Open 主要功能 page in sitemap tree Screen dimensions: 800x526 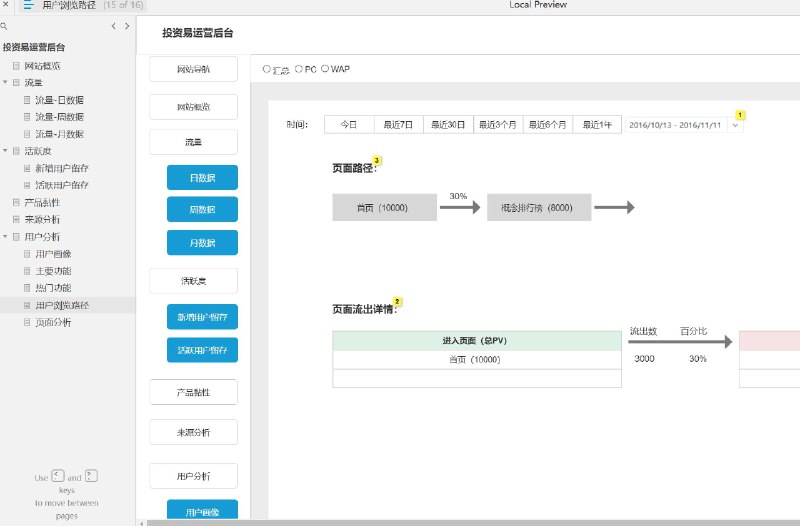[53, 271]
